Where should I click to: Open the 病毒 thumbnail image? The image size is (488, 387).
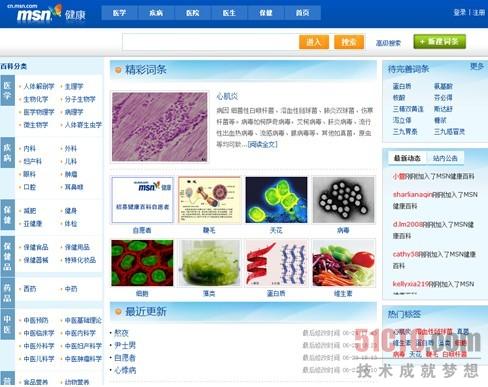(x=343, y=200)
